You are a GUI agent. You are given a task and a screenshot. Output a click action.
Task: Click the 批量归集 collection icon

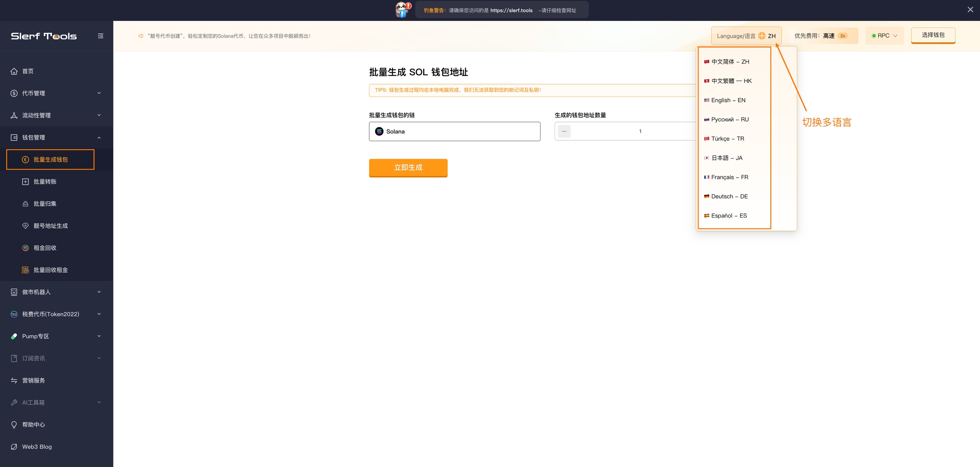tap(26, 204)
